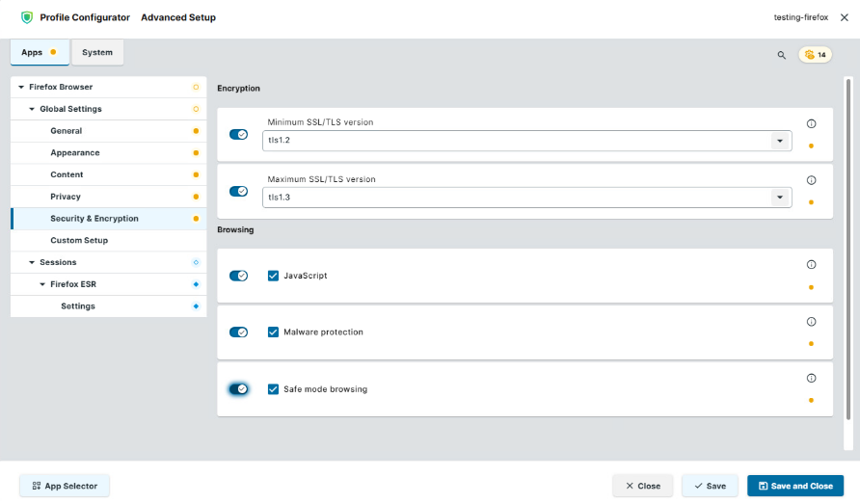The height and width of the screenshot is (504, 860).
Task: Open Privacy settings item
Action: click(x=109, y=197)
